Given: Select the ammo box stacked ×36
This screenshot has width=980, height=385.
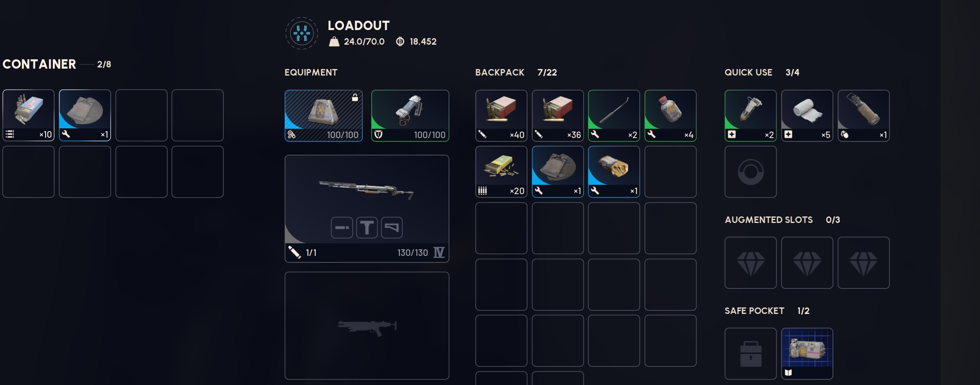Looking at the screenshot, I should pyautogui.click(x=558, y=116).
